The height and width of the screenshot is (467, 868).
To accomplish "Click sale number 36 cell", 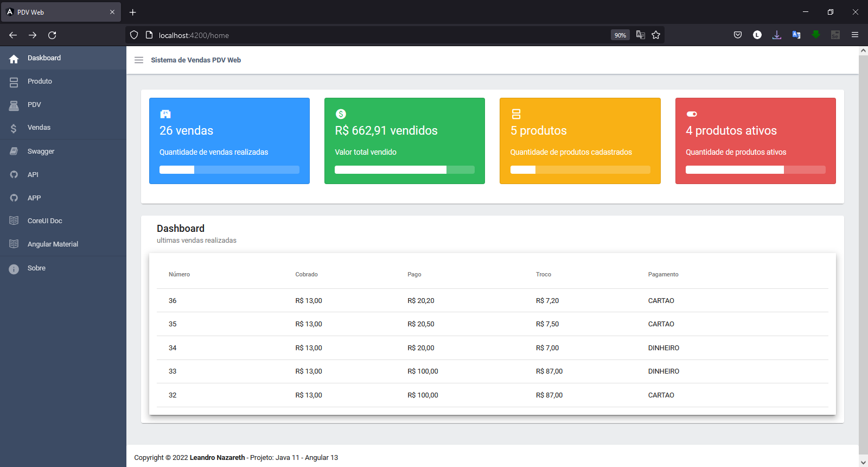I will click(x=173, y=301).
